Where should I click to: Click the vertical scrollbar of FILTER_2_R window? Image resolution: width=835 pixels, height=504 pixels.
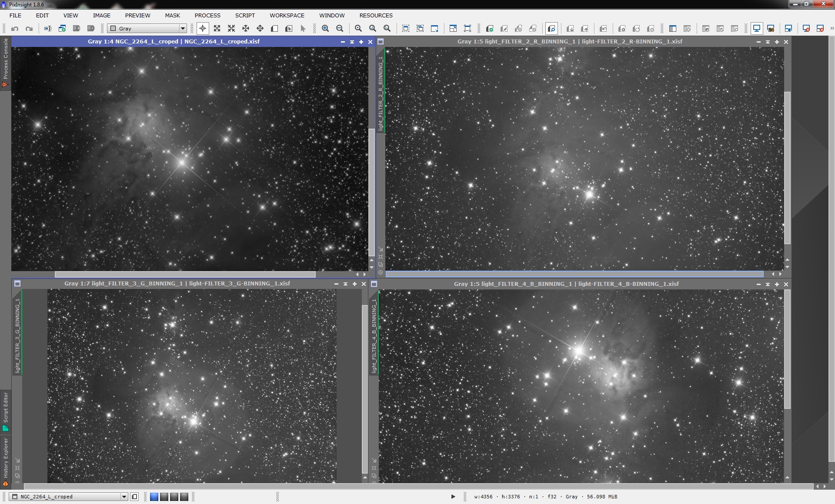pos(788,168)
